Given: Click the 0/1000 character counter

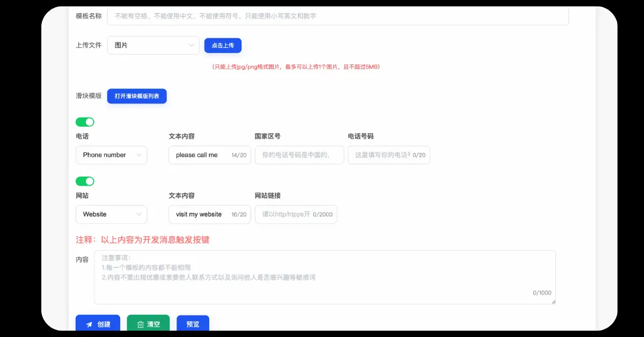Looking at the screenshot, I should [x=542, y=293].
